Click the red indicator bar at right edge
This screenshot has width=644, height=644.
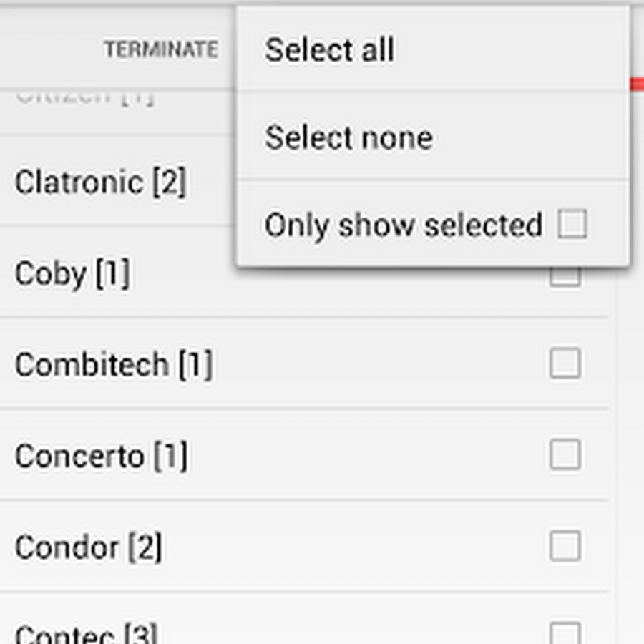(x=636, y=84)
